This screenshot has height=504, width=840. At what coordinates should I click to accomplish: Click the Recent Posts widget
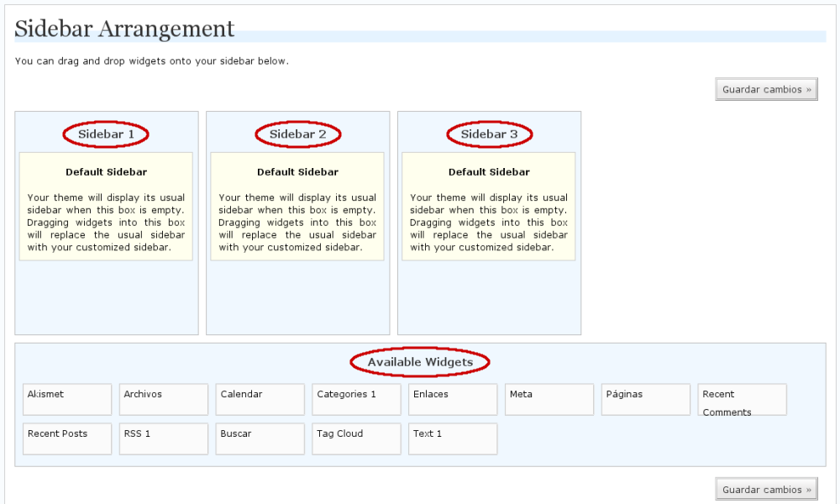[x=67, y=438]
